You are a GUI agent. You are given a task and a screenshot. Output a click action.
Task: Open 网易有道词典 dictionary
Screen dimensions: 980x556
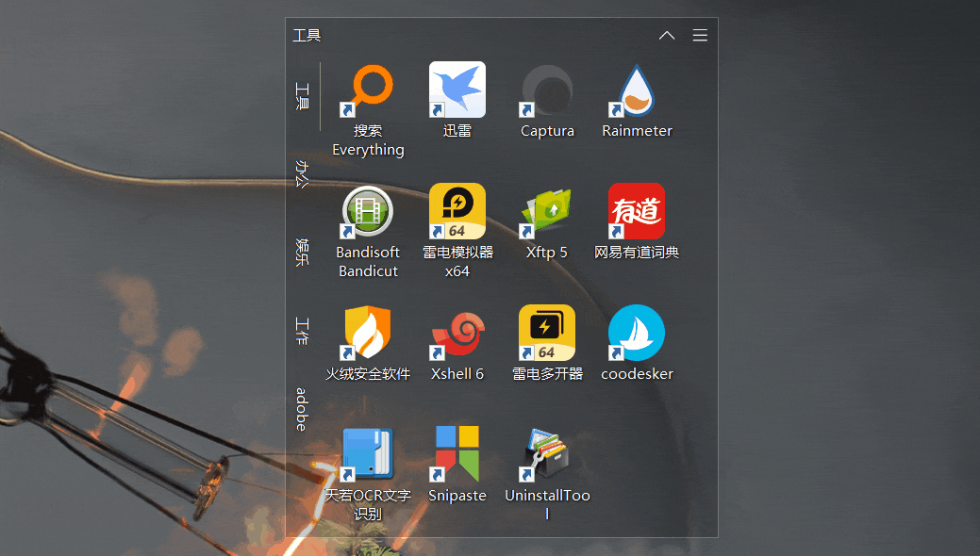pos(636,210)
